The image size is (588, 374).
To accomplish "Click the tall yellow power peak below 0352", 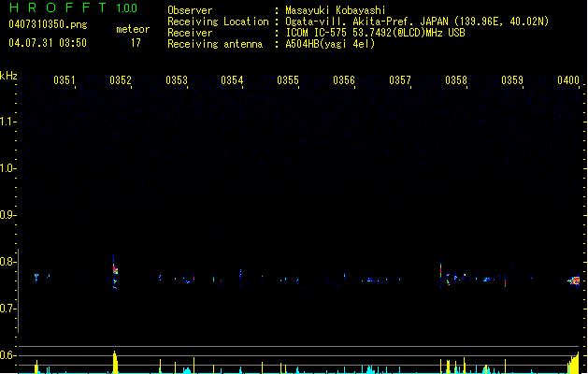I will [115, 363].
